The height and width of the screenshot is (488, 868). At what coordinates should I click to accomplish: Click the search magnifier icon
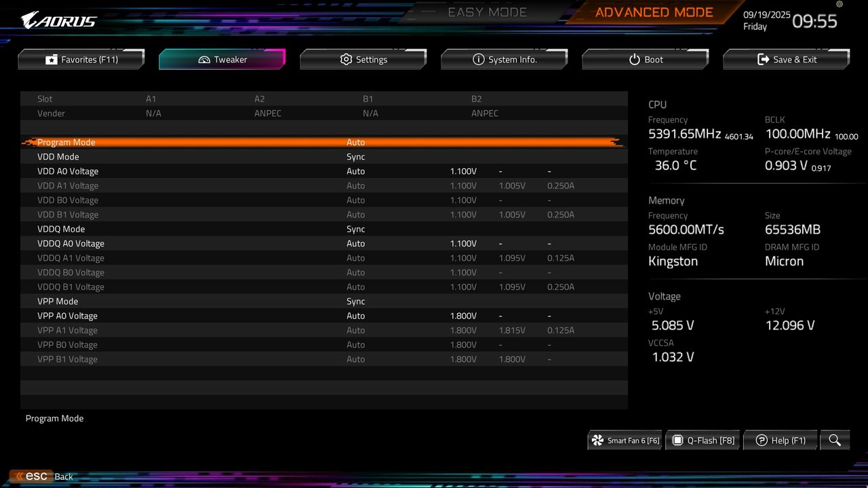(835, 440)
